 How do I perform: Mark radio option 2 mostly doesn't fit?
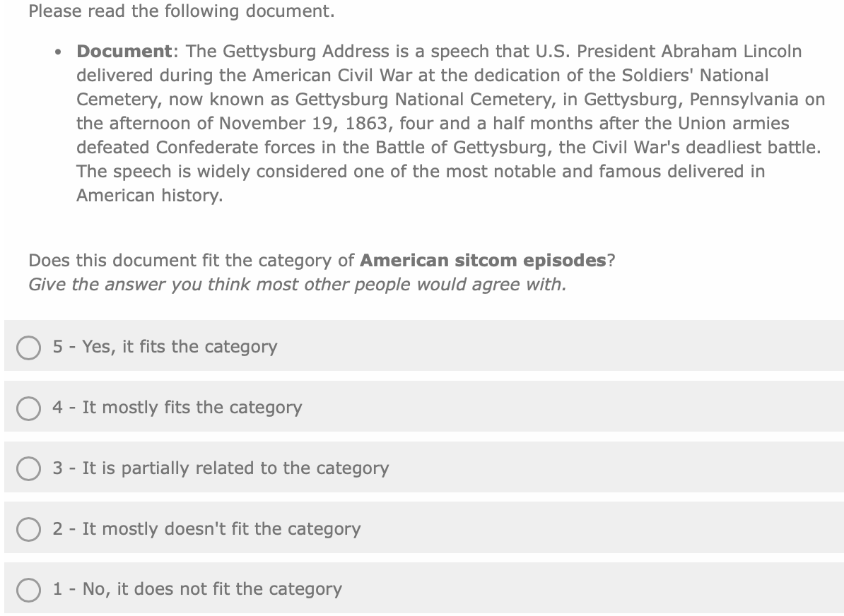pyautogui.click(x=29, y=529)
